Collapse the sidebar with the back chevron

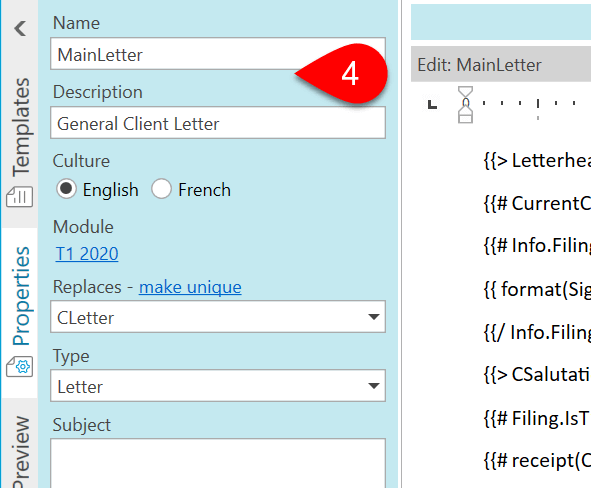click(x=20, y=28)
